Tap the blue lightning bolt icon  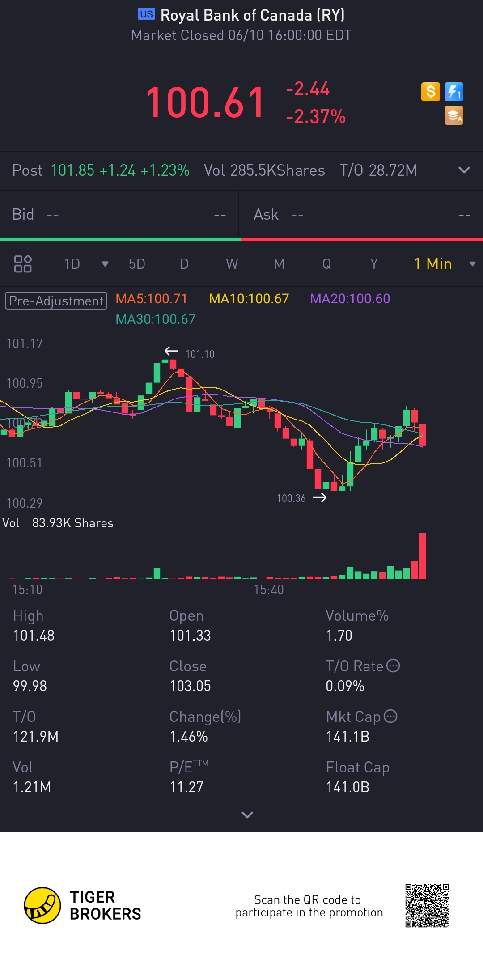tap(454, 92)
